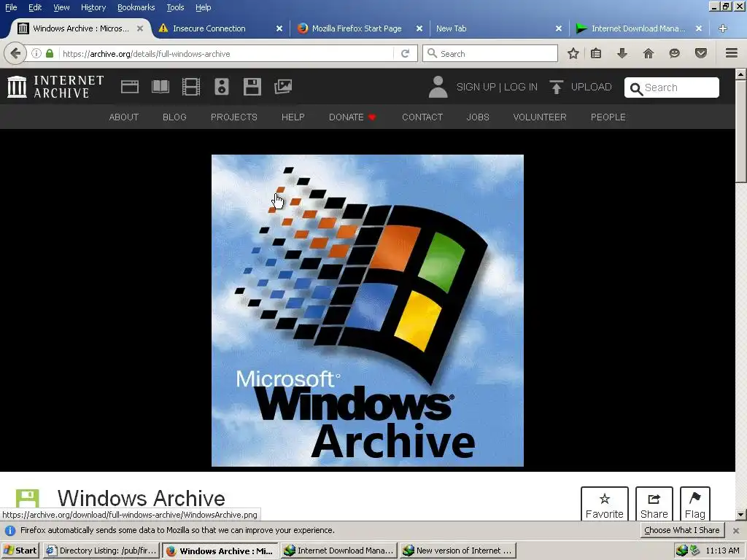Image resolution: width=747 pixels, height=560 pixels.
Task: Click the Share button
Action: pyautogui.click(x=654, y=505)
